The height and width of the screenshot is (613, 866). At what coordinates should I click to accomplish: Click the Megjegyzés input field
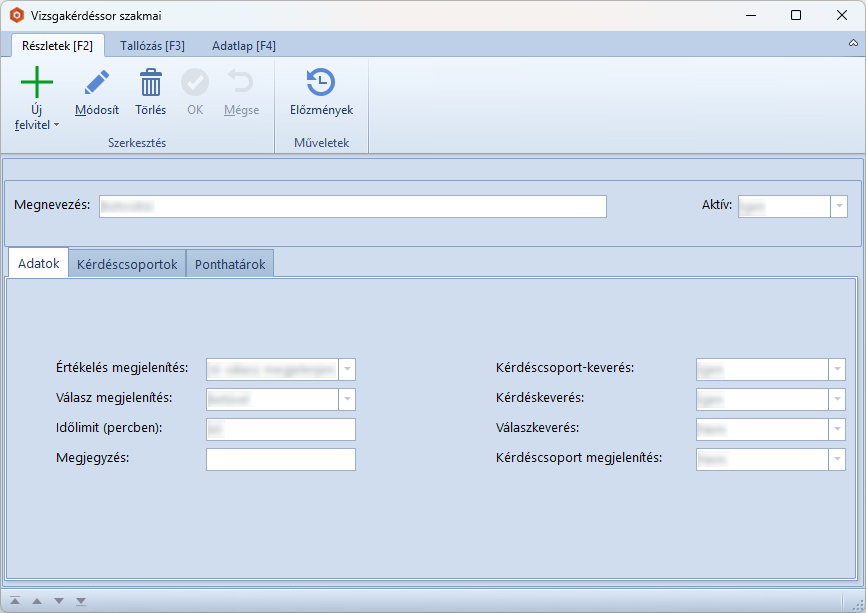click(280, 459)
